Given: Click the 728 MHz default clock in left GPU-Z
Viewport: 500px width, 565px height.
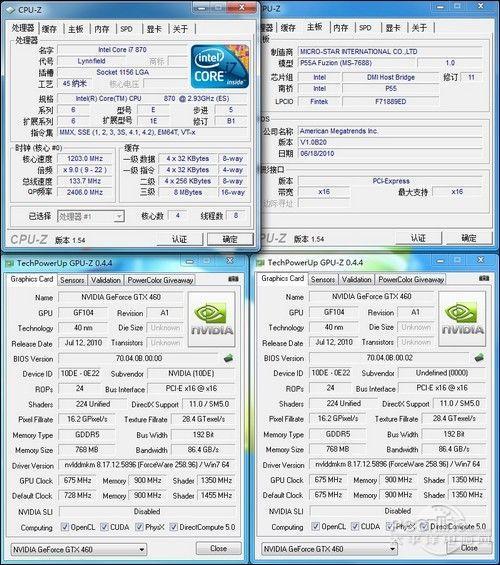Looking at the screenshot, I should 77,495.
